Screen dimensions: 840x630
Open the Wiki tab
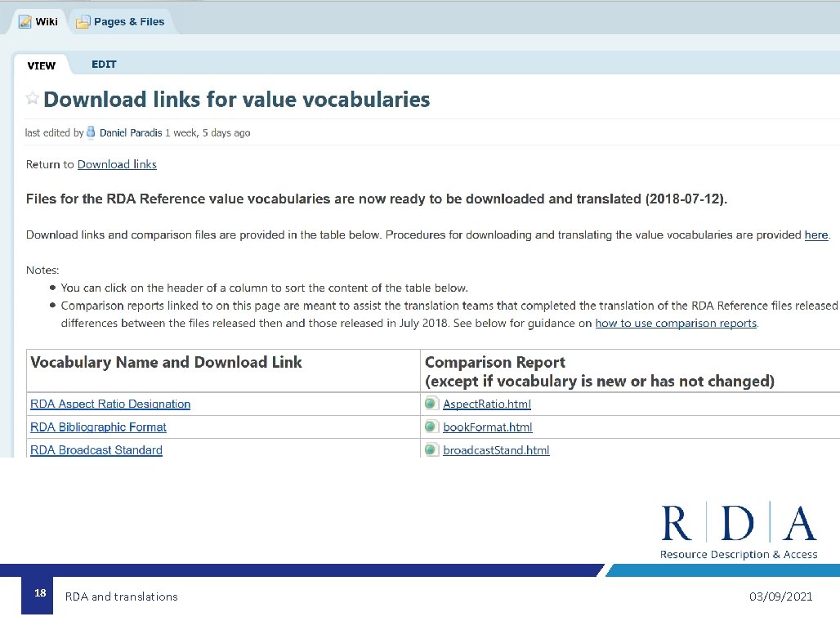click(38, 22)
